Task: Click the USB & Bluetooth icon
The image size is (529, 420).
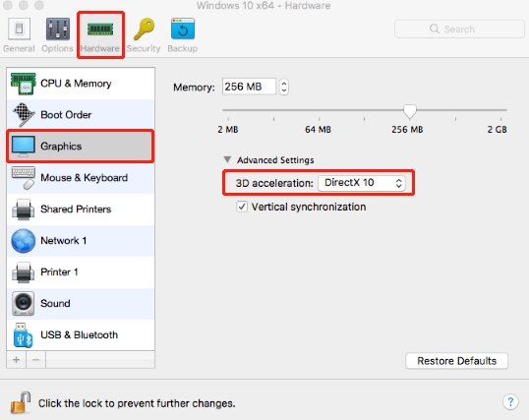Action: tap(23, 335)
